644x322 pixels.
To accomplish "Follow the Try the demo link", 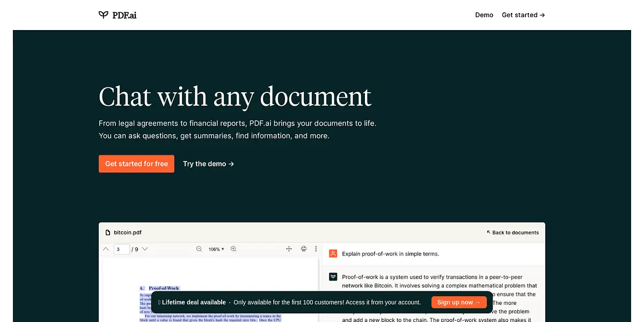I will click(x=208, y=164).
